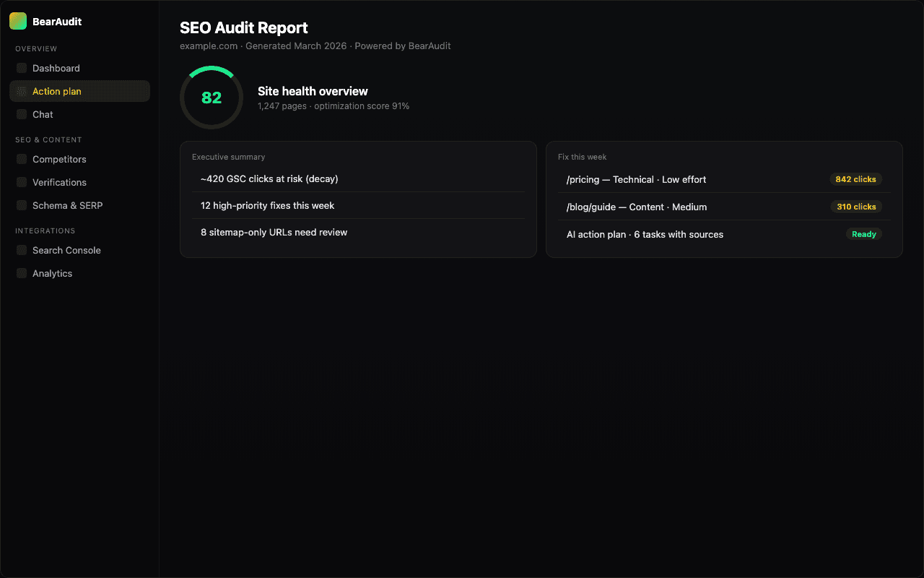Open '8 sitemap-only URLs need review'
The width and height of the screenshot is (924, 578).
[x=358, y=232]
